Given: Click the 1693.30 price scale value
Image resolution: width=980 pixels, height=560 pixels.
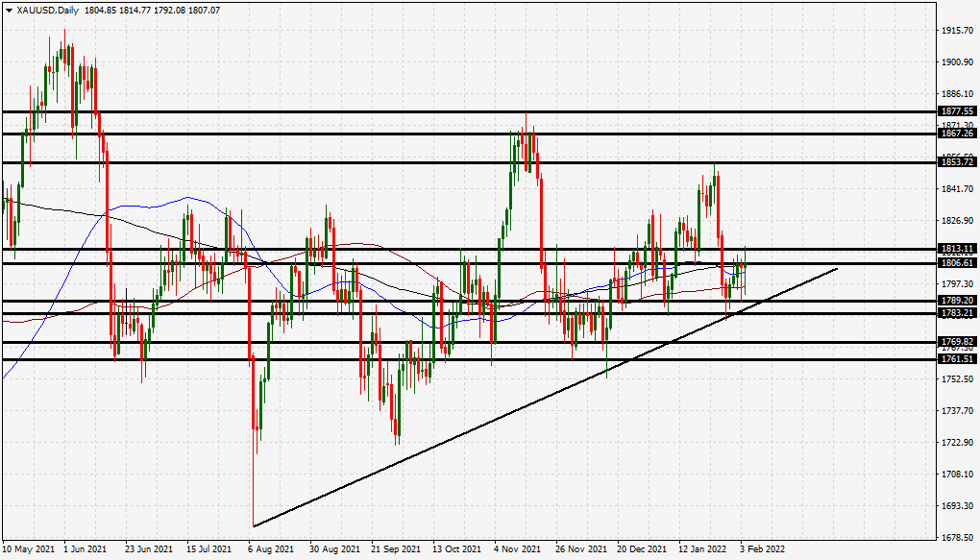Looking at the screenshot, I should tap(958, 505).
